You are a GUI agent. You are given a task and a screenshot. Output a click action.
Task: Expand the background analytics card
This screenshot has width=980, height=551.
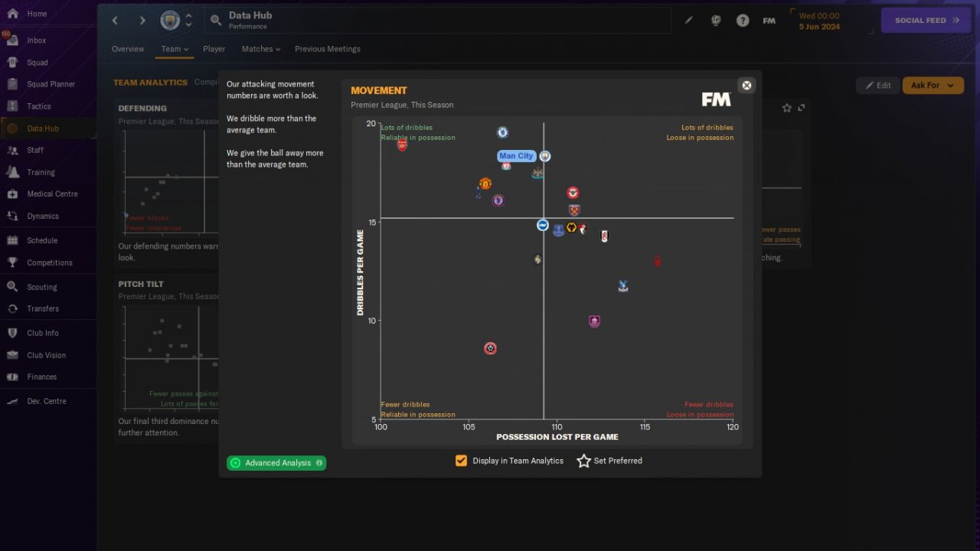click(x=802, y=108)
